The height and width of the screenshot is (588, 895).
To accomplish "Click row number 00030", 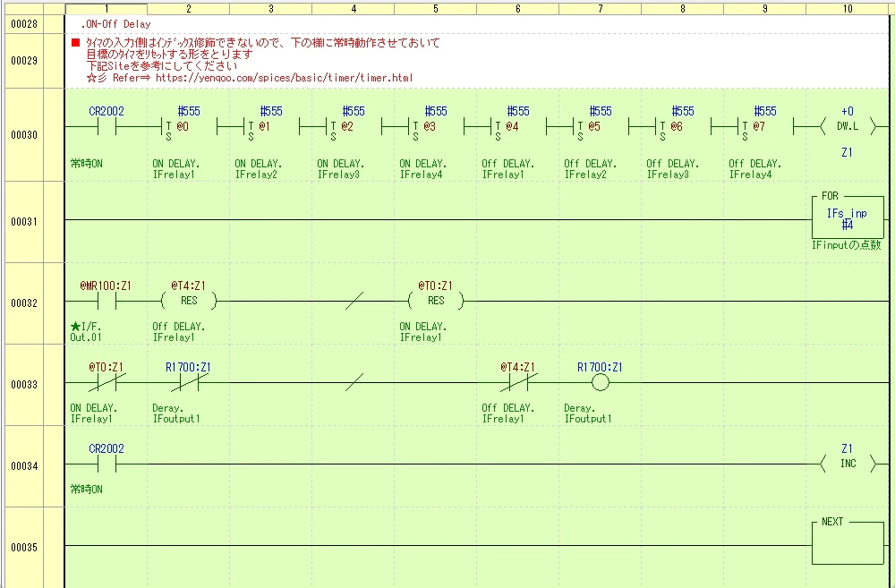I will click(x=24, y=135).
